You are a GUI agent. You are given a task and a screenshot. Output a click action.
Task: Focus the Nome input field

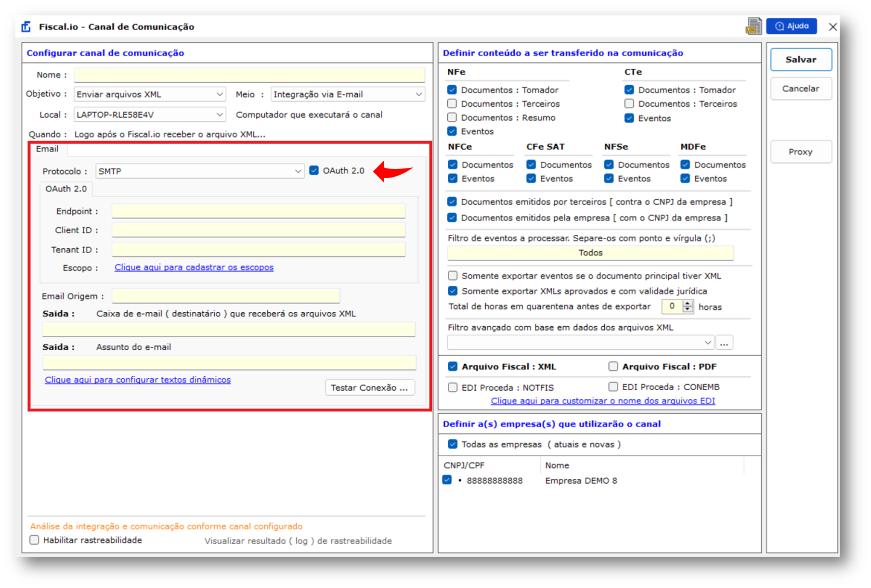point(249,75)
